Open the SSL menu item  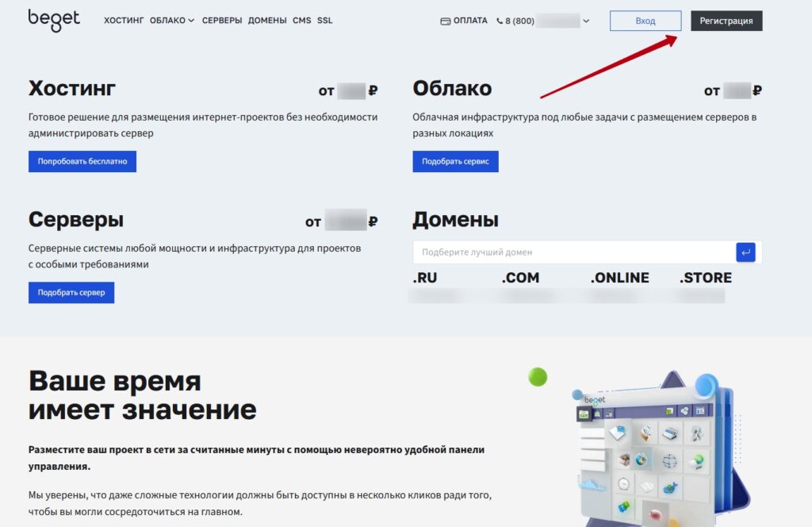(x=324, y=21)
